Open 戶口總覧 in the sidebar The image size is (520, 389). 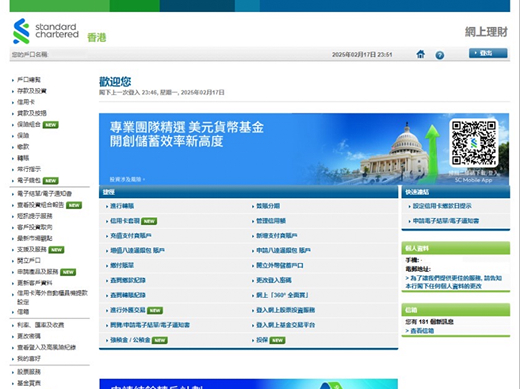click(29, 80)
